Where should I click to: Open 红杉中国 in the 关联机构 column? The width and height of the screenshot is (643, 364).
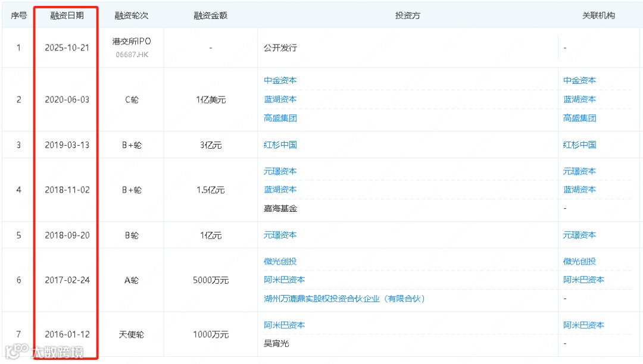click(x=579, y=145)
